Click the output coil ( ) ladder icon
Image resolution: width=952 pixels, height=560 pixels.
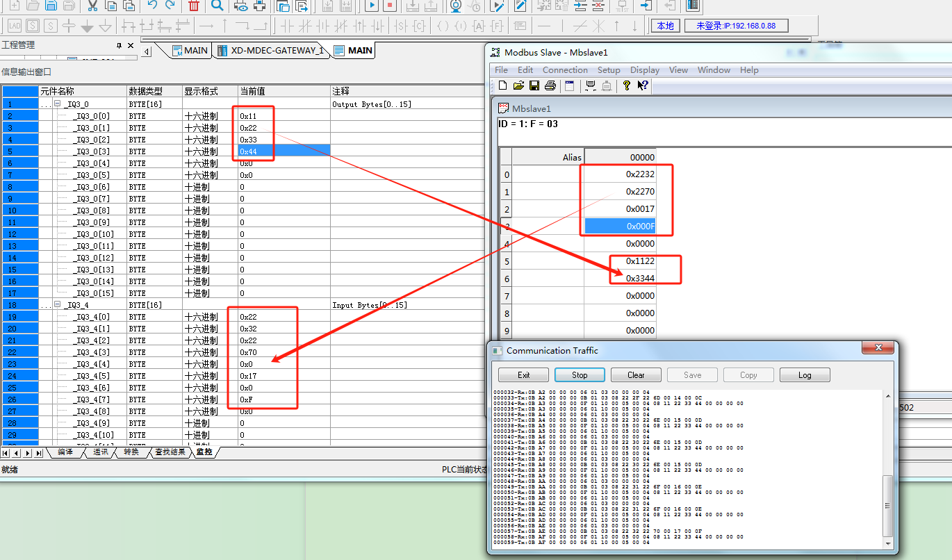click(442, 26)
